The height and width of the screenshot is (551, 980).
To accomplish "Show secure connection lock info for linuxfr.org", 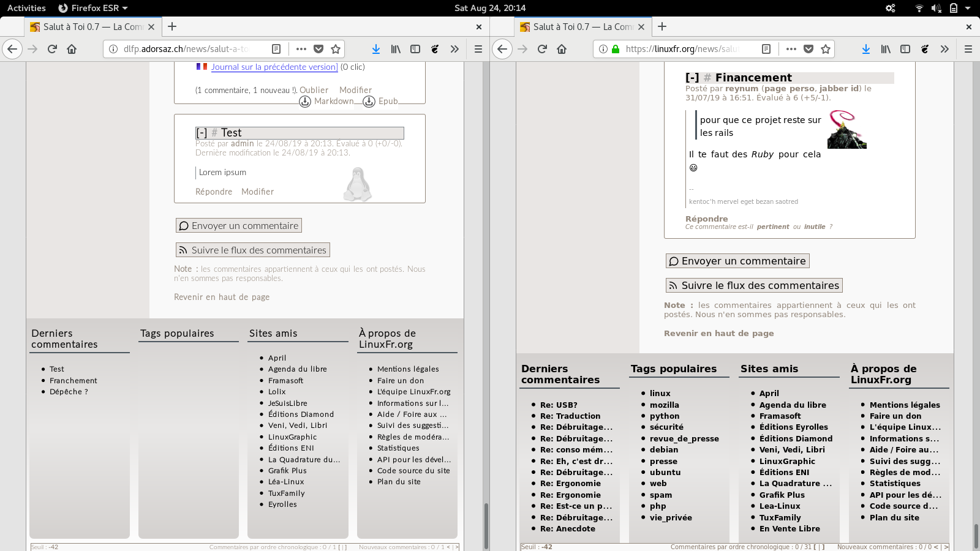I will tap(616, 49).
